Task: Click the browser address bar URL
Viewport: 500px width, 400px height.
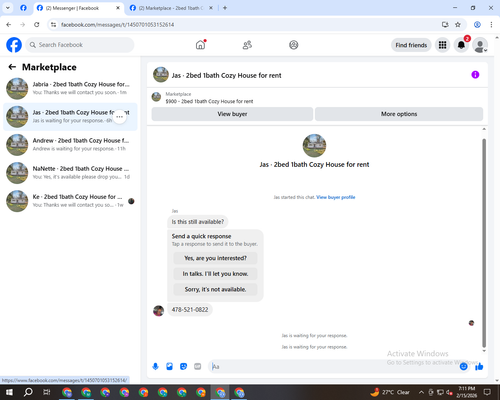Action: [x=117, y=25]
